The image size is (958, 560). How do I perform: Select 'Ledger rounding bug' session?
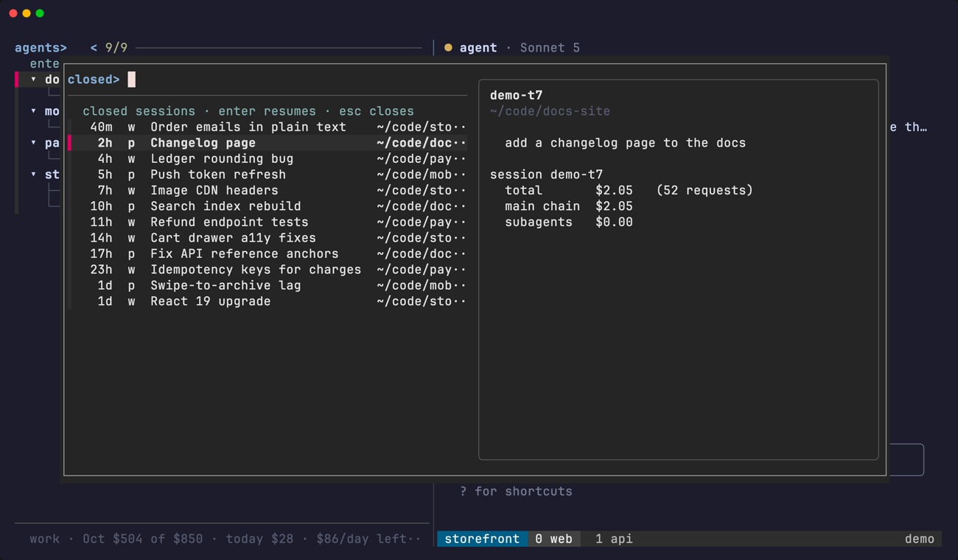coord(267,158)
